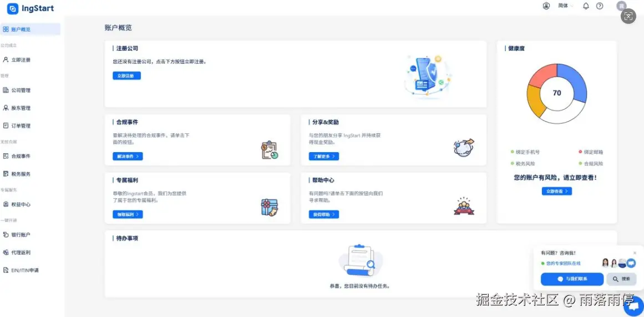Click the EIN/ITIN申请 sidebar icon
Image resolution: width=644 pixels, height=317 pixels.
point(6,270)
